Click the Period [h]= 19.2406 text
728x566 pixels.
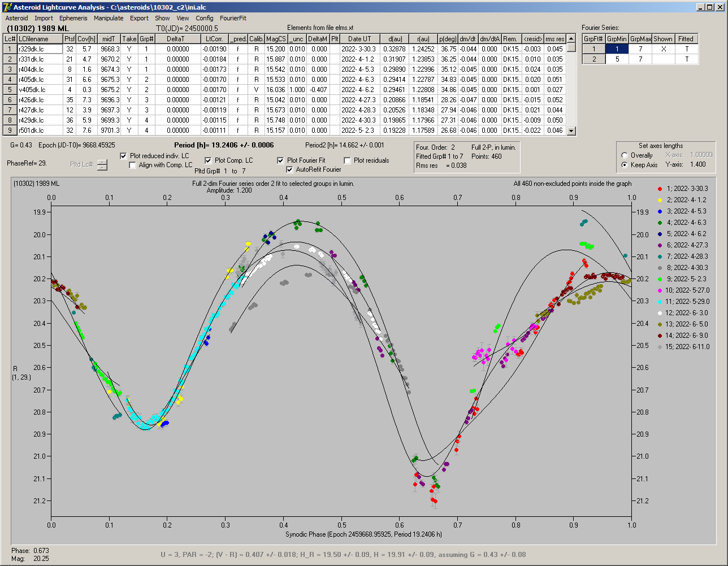point(224,145)
